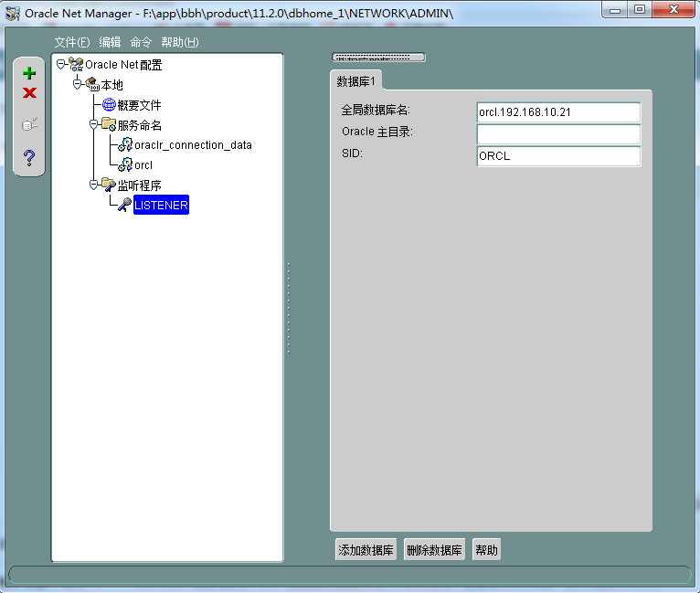Click the oraclr_connection_data service icon

point(125,145)
